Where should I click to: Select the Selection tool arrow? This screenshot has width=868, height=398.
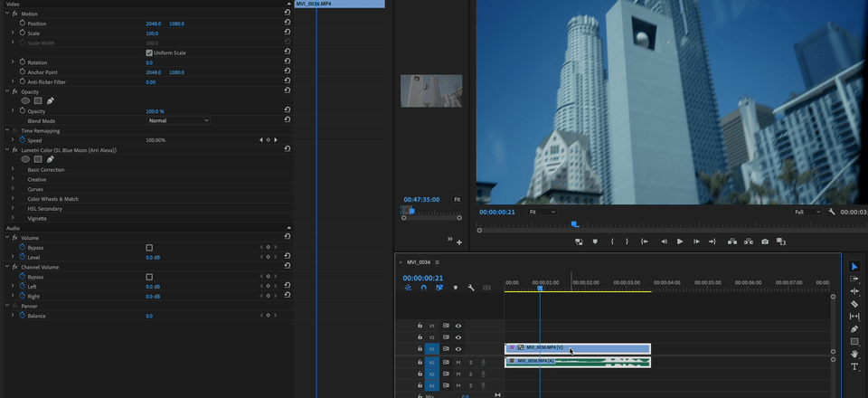tap(854, 267)
